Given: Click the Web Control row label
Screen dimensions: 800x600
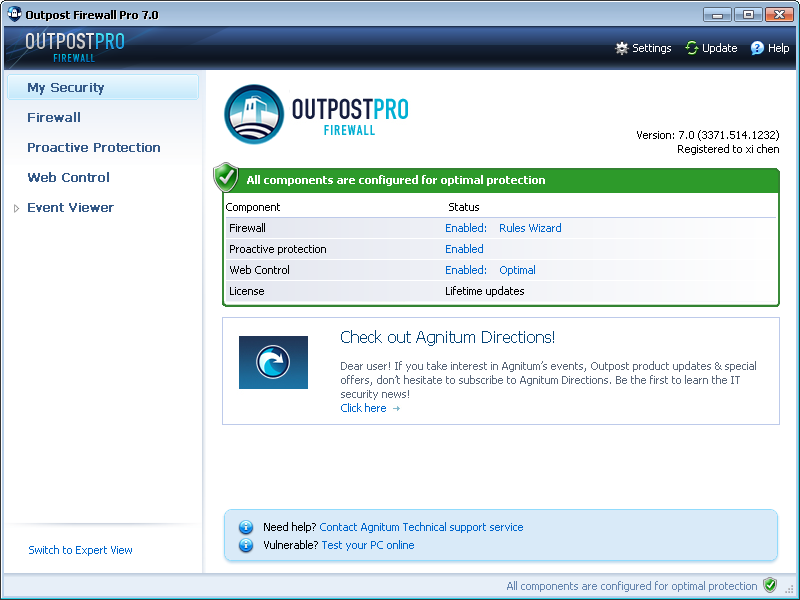Looking at the screenshot, I should coord(259,270).
